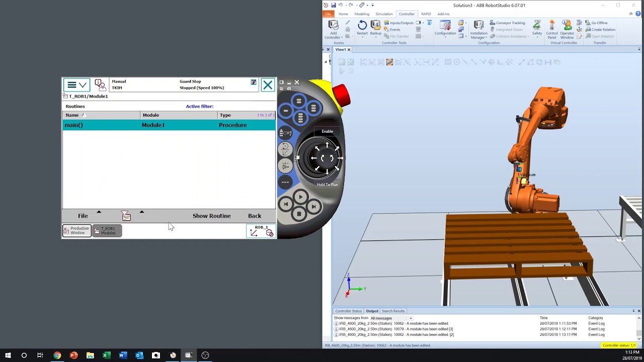Click the right programmable key with three bars
Screen dimensions: 644x362
click(x=313, y=109)
